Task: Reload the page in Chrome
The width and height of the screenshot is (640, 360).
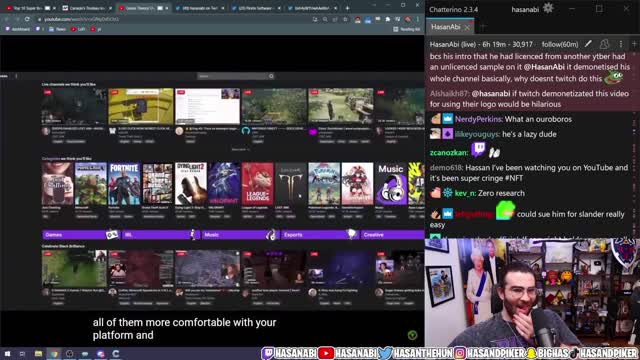Action: coord(27,19)
